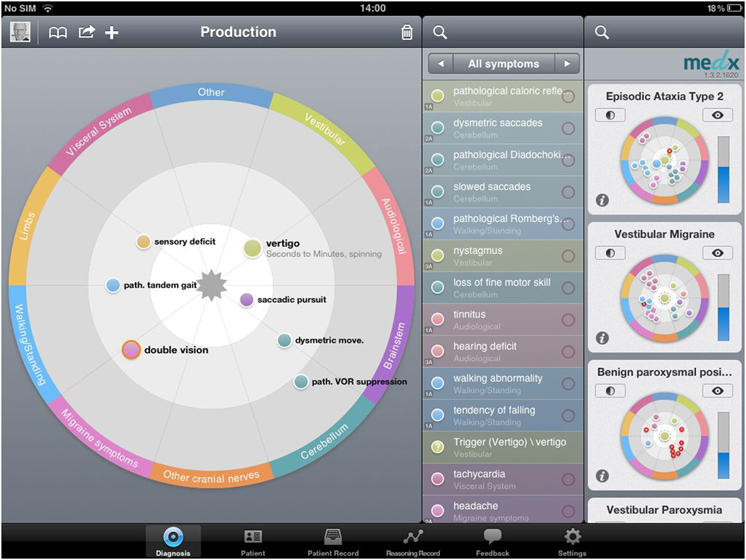Select circle for pathological caloric reflex row
The width and height of the screenshot is (746, 560).
[x=568, y=96]
